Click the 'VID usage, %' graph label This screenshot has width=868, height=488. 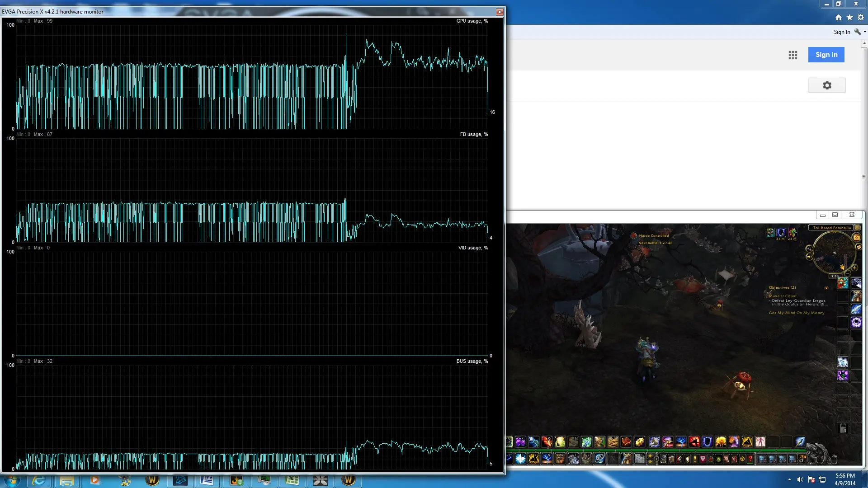(x=473, y=248)
